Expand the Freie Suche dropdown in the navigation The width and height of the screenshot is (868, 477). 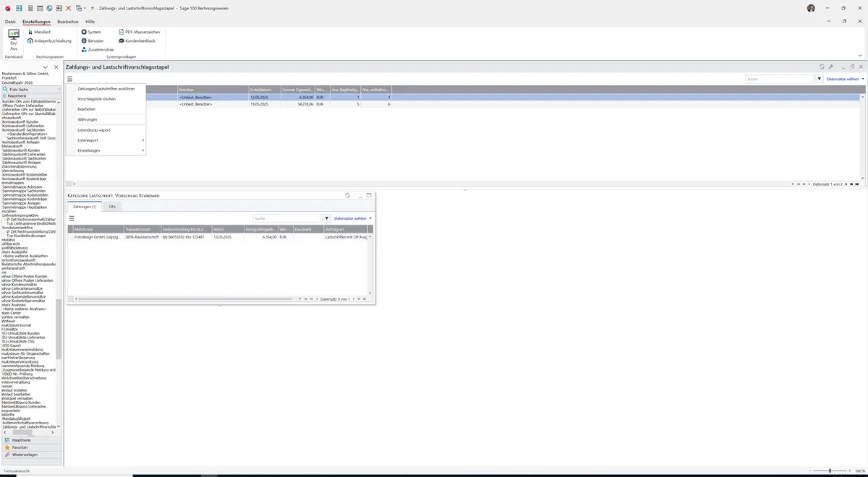click(59, 89)
